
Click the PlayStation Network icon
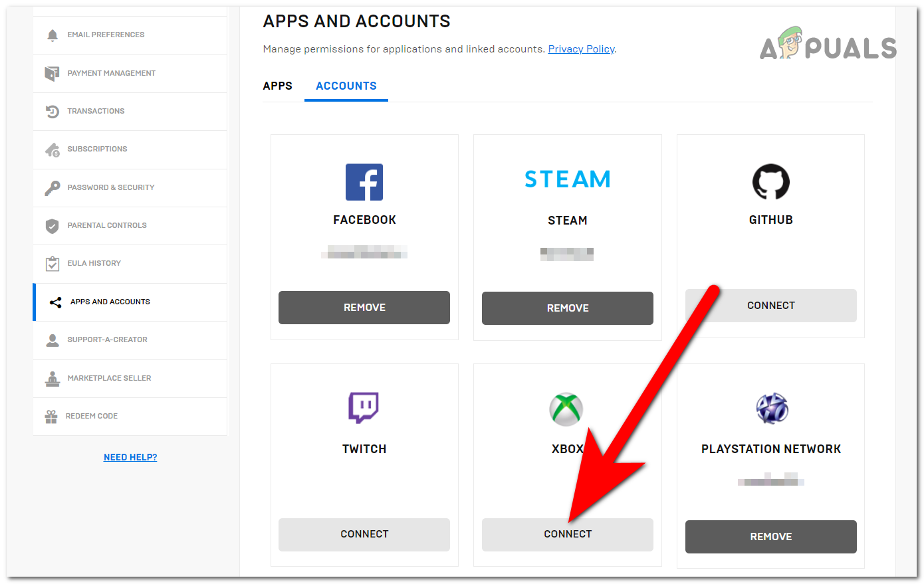770,409
